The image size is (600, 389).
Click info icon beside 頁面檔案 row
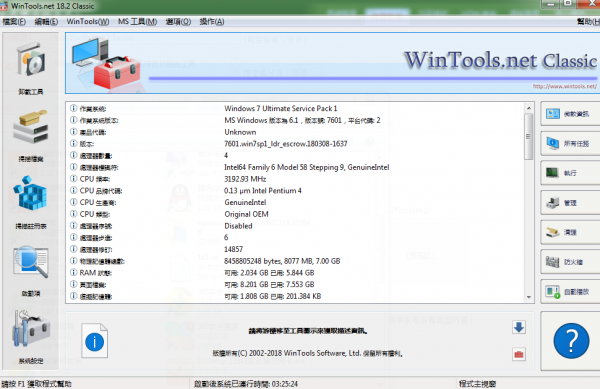[x=73, y=284]
